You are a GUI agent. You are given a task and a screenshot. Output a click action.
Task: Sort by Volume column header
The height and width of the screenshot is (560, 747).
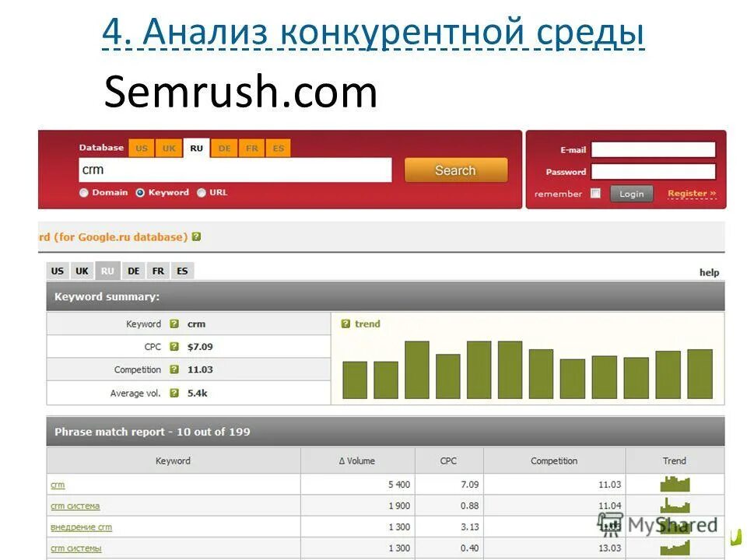pos(357,461)
